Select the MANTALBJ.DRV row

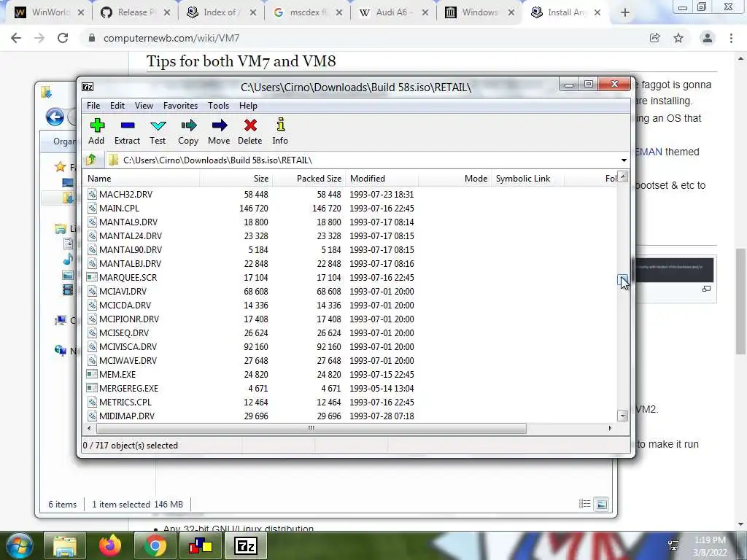click(130, 263)
